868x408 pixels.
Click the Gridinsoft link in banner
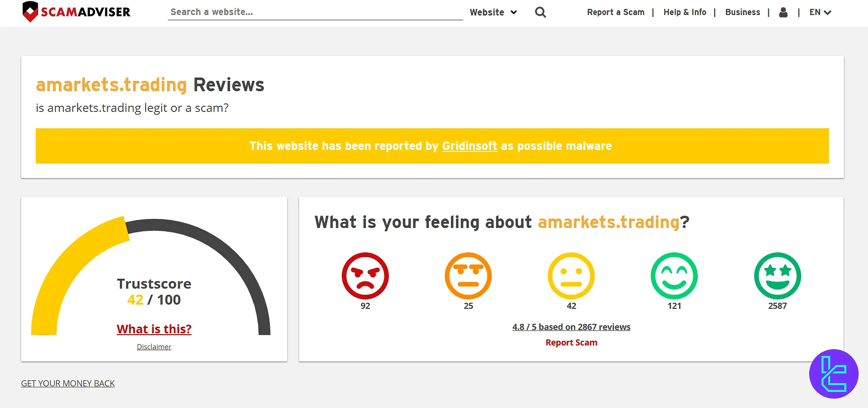(x=469, y=146)
